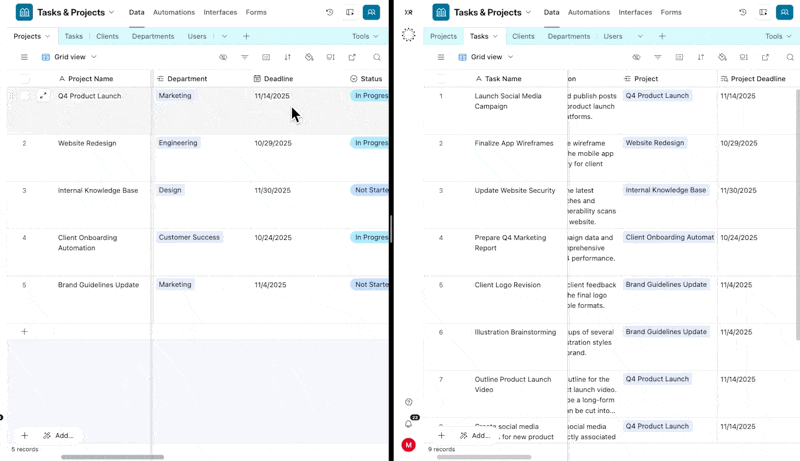Add a new table in left window
Image resolution: width=800 pixels, height=461 pixels.
246,36
